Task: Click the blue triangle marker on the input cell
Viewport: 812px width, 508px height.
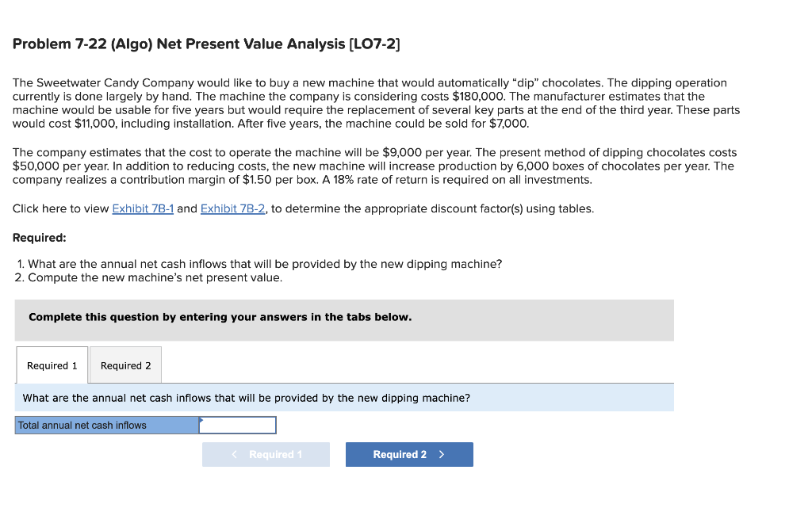Action: [x=201, y=420]
